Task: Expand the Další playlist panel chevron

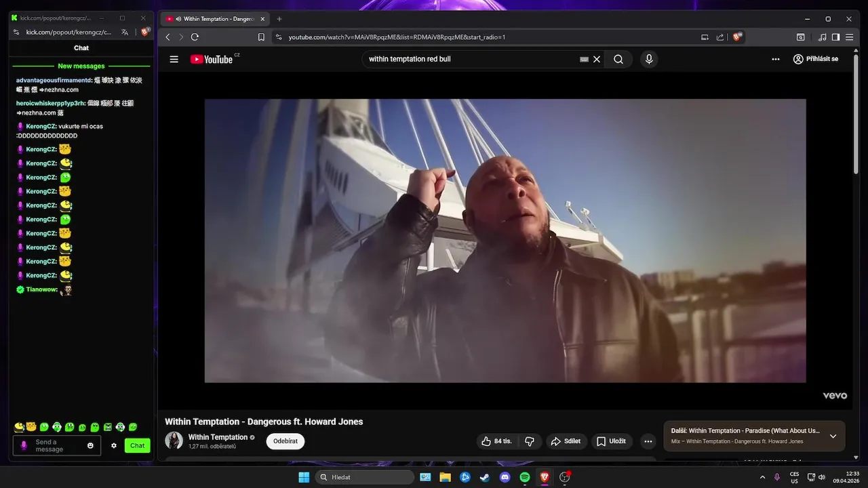Action: point(833,436)
